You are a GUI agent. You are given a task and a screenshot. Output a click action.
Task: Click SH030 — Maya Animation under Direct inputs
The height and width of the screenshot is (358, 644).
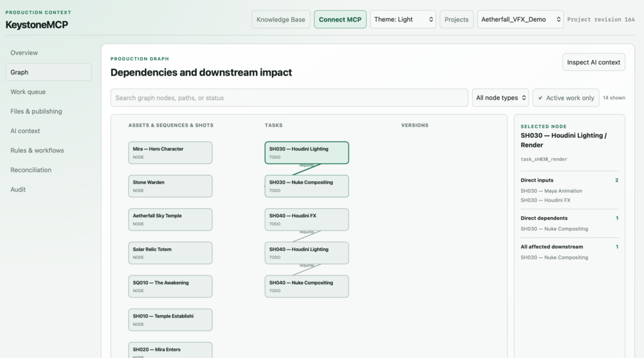click(551, 191)
